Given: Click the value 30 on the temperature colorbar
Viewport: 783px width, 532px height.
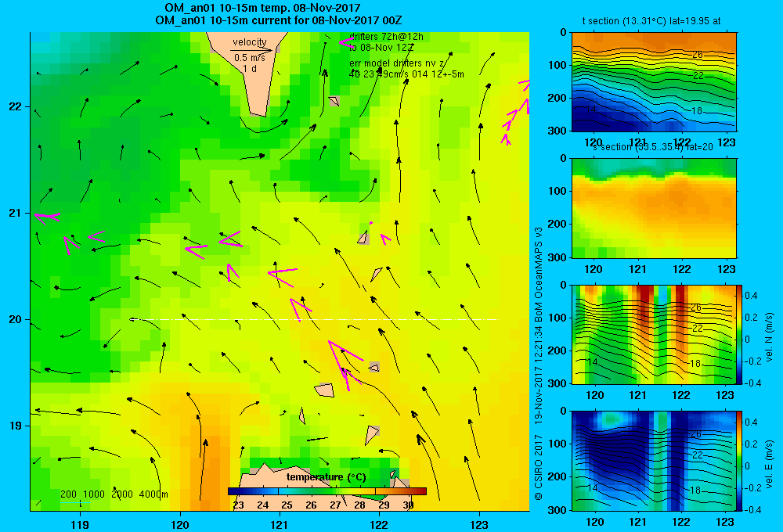Looking at the screenshot, I should pyautogui.click(x=409, y=505).
